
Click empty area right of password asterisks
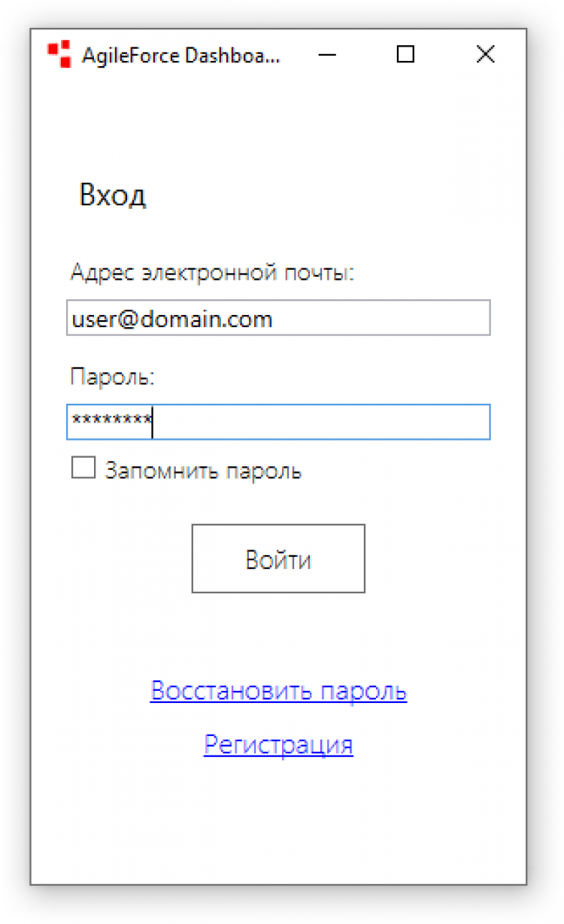click(x=323, y=422)
